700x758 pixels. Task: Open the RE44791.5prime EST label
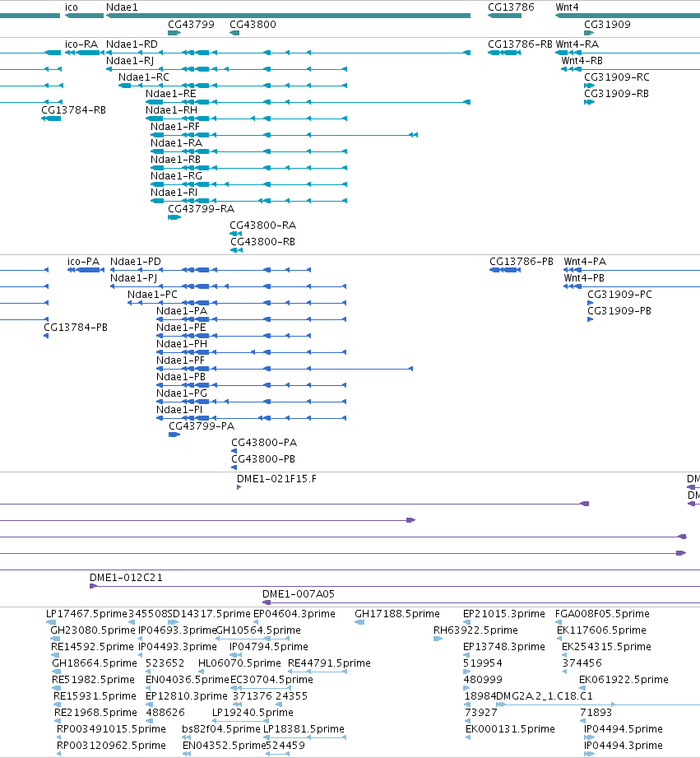point(330,663)
